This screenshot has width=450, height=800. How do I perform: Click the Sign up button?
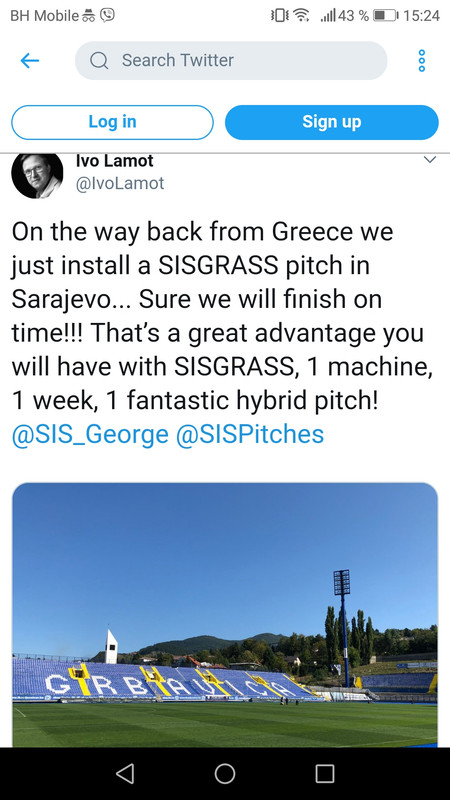(x=332, y=122)
